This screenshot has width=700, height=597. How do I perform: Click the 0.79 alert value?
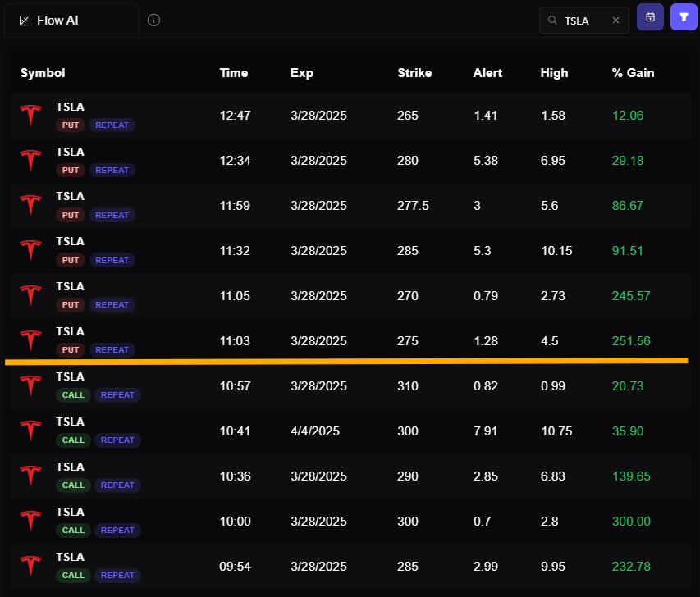[x=486, y=295]
